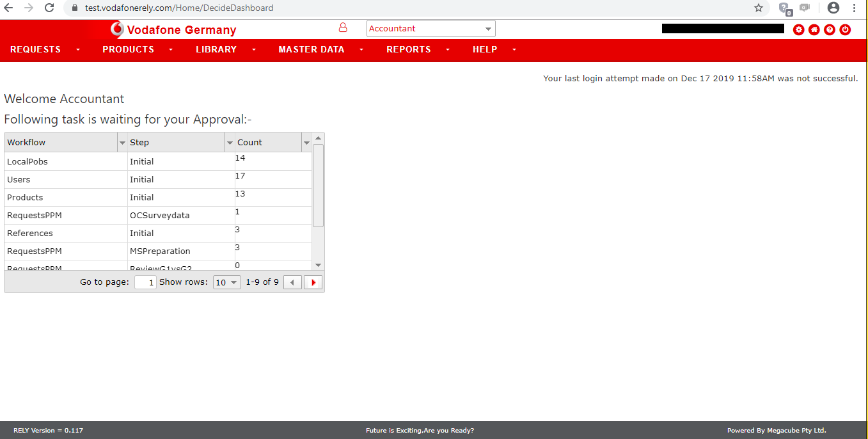Click the count 3 in the MSPreparation row
Screen dimensions: 868x439
click(238, 247)
